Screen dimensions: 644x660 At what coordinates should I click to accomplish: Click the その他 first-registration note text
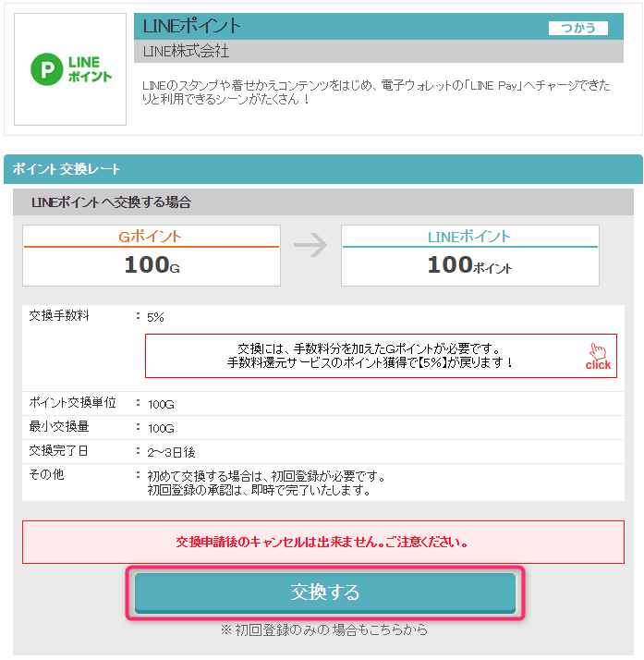pyautogui.click(x=266, y=483)
